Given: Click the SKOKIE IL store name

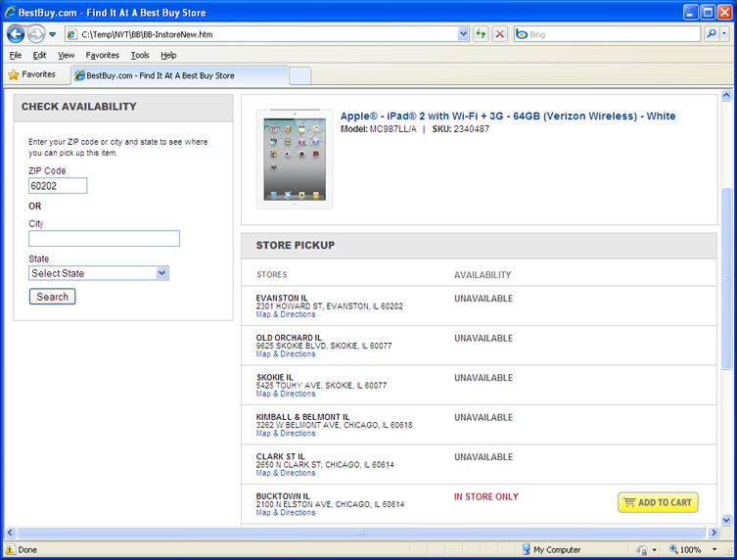Looking at the screenshot, I should (274, 377).
